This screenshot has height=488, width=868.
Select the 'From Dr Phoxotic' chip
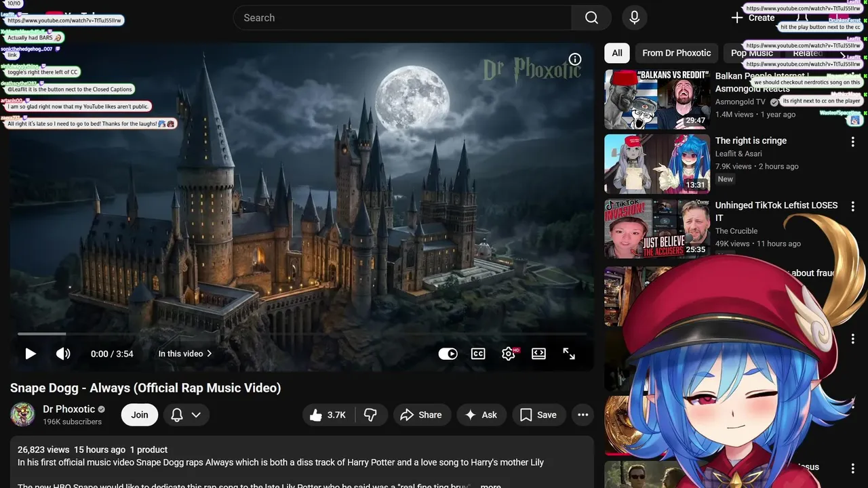(x=676, y=53)
